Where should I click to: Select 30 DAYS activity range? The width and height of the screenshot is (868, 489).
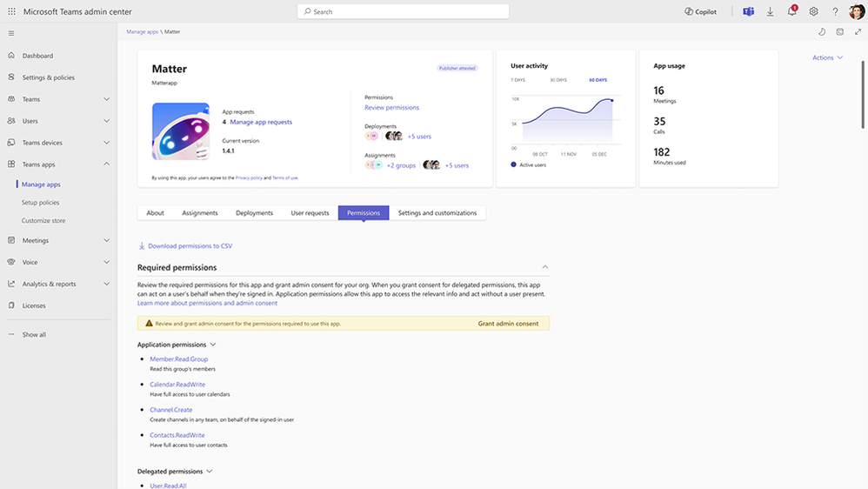coord(558,80)
